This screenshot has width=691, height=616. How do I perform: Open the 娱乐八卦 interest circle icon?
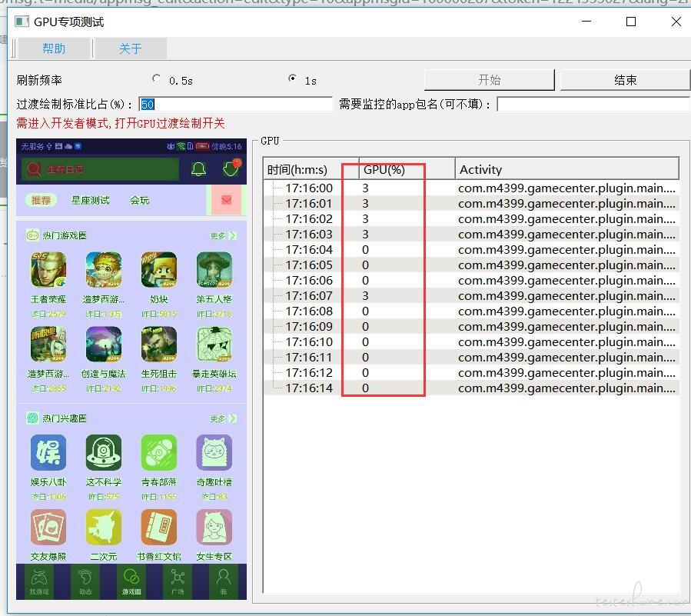(x=48, y=453)
